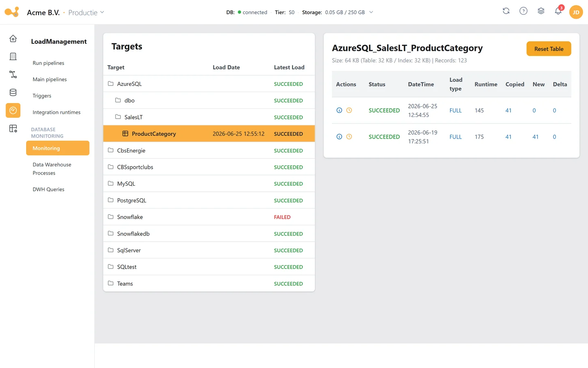The image size is (588, 368).
Task: Open the building icon in sidebar
Action: pyautogui.click(x=13, y=56)
